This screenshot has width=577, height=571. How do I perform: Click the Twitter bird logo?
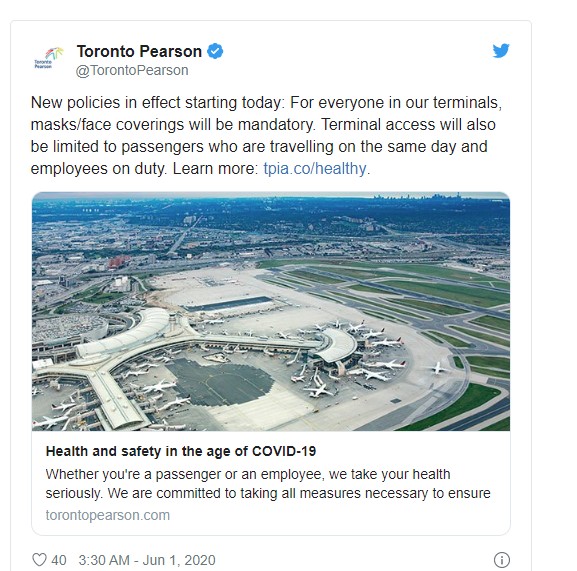click(501, 51)
